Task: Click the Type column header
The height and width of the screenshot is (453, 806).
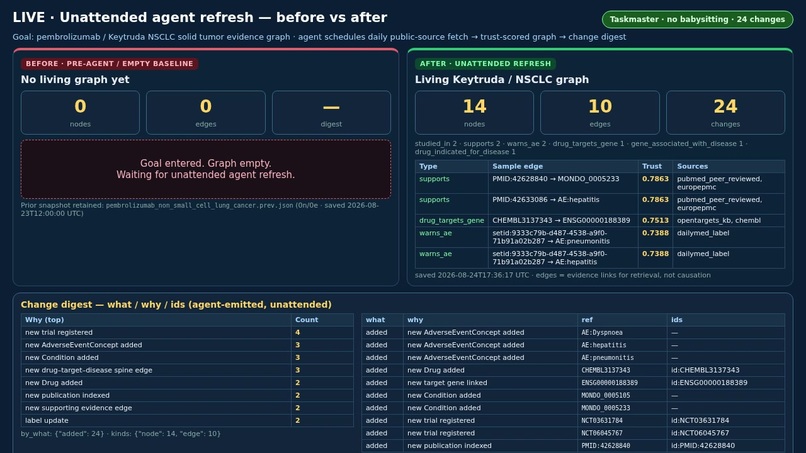Action: (x=452, y=166)
